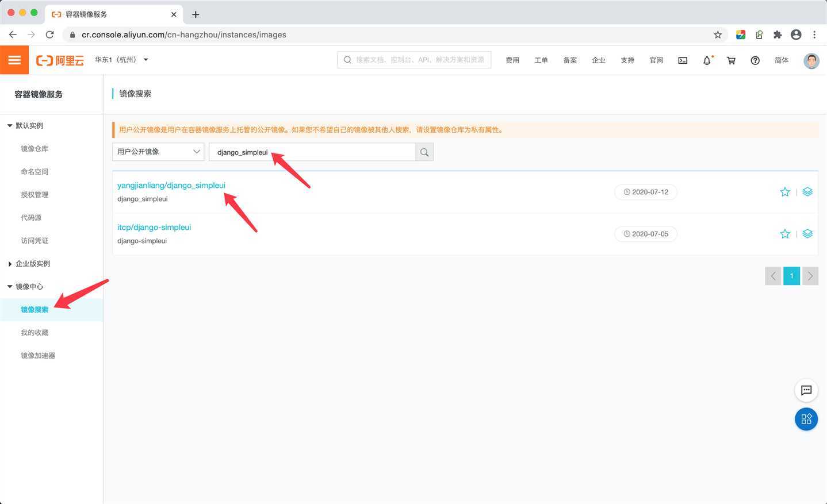This screenshot has height=504, width=827.
Task: Reload the page
Action: coord(50,34)
